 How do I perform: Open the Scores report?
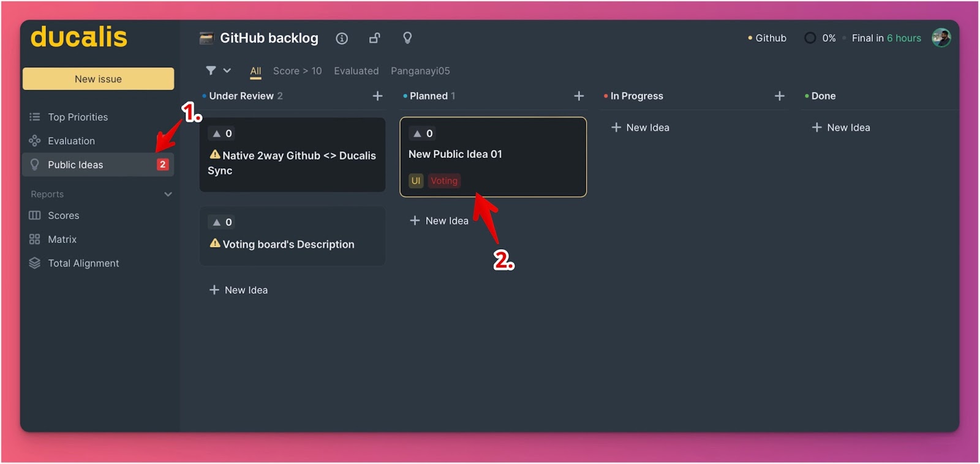64,215
